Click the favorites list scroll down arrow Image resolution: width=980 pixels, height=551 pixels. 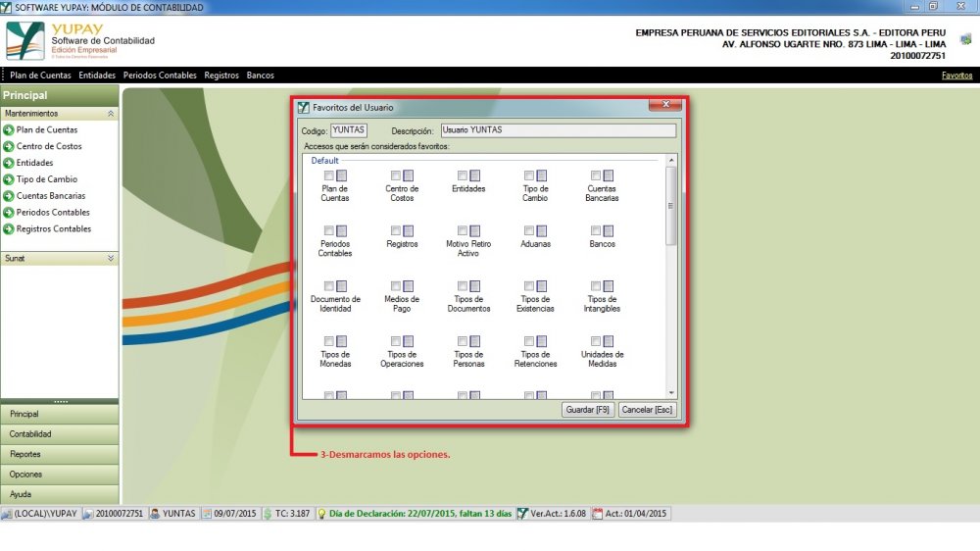pos(671,393)
